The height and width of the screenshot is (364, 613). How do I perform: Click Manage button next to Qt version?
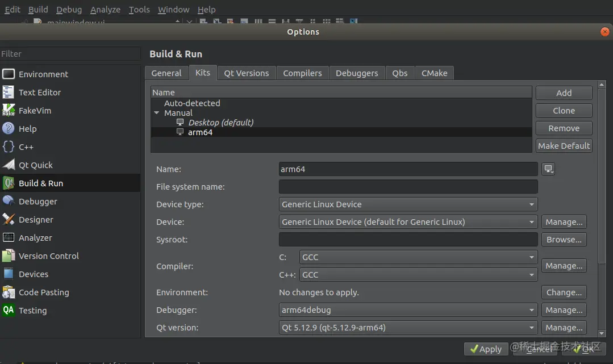point(564,327)
